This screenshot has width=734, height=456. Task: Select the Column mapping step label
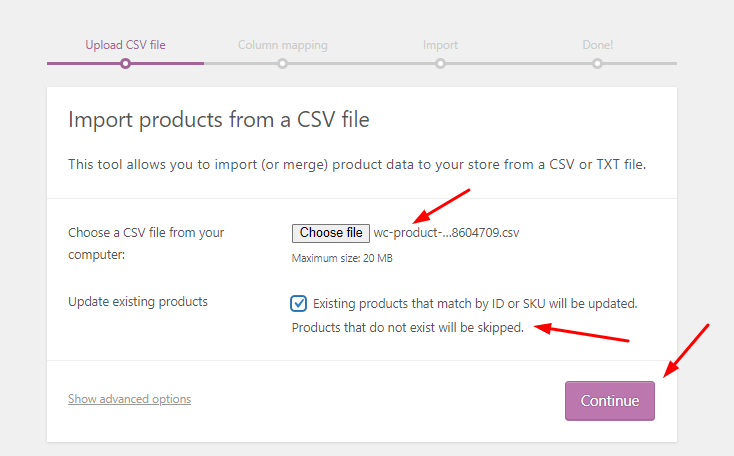[282, 45]
